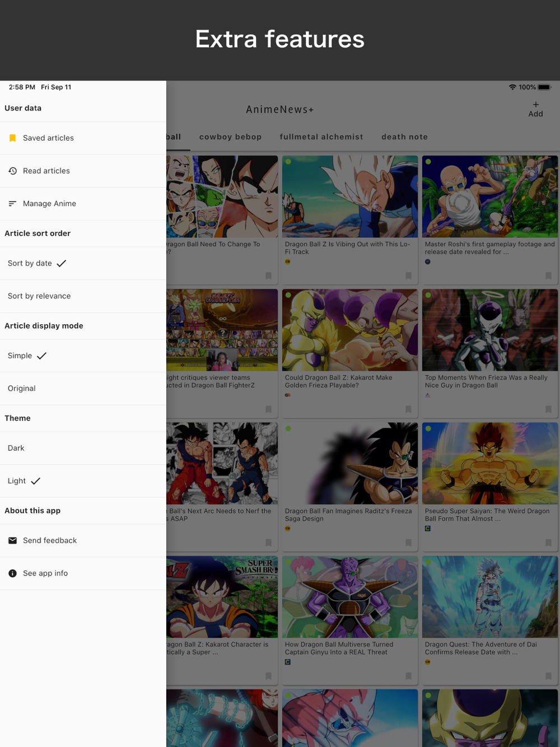Select Sort by relevance option
The image size is (560, 747).
click(x=83, y=296)
